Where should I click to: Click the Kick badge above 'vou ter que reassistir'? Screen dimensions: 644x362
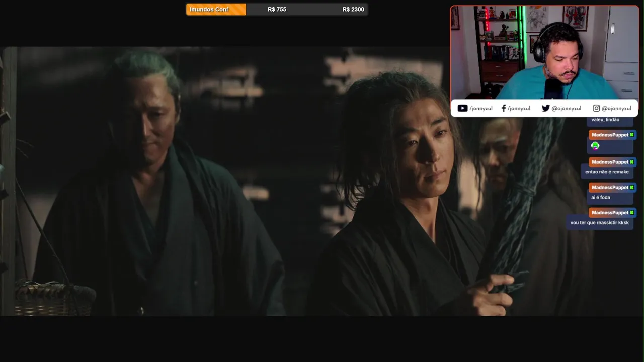pos(632,212)
